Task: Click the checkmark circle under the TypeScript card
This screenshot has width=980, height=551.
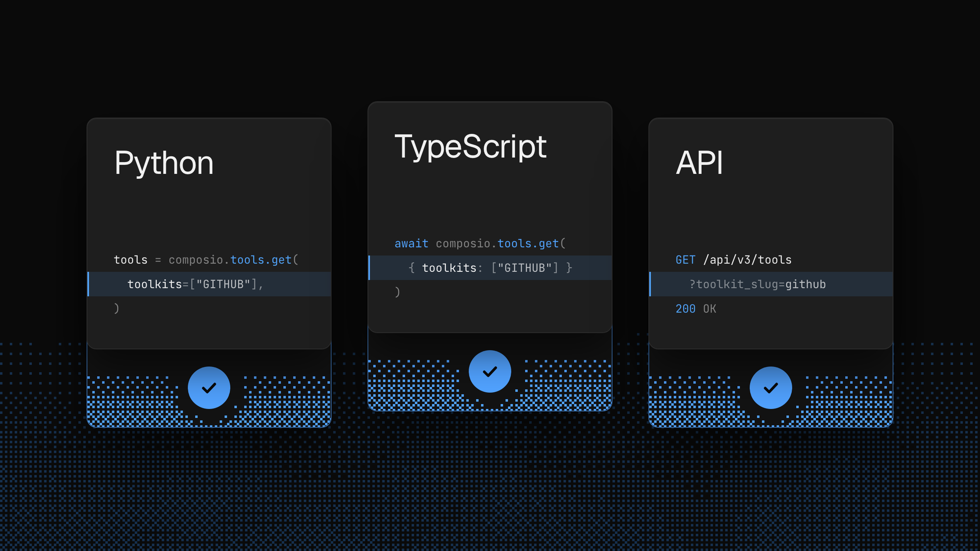Action: click(x=490, y=371)
